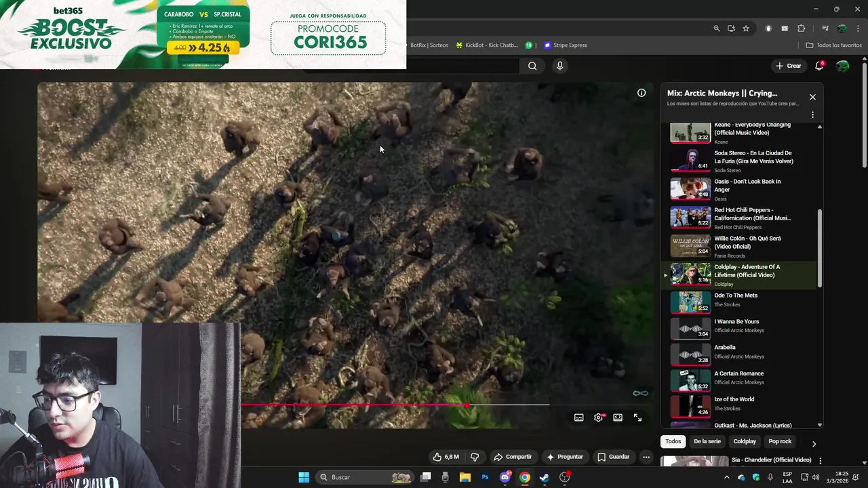The width and height of the screenshot is (868, 488).
Task: Close the Mix playlist panel
Action: [x=812, y=97]
